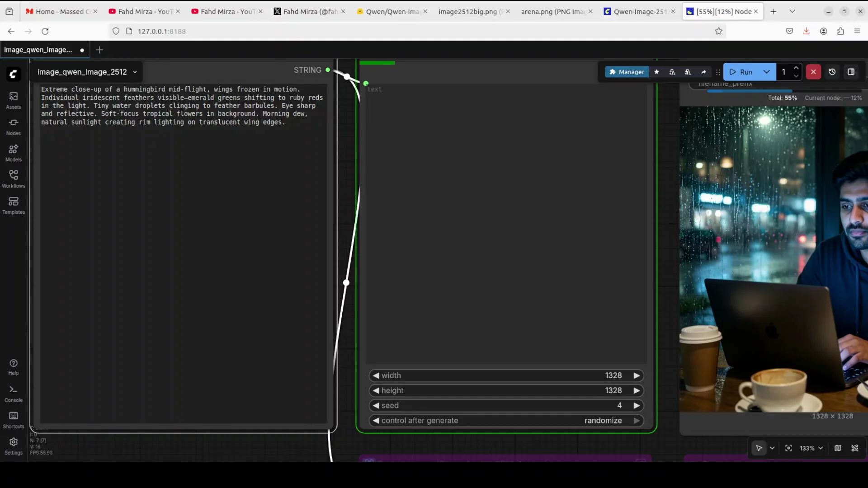The width and height of the screenshot is (868, 488).
Task: Click the Run button to queue the workflow
Action: (x=742, y=72)
